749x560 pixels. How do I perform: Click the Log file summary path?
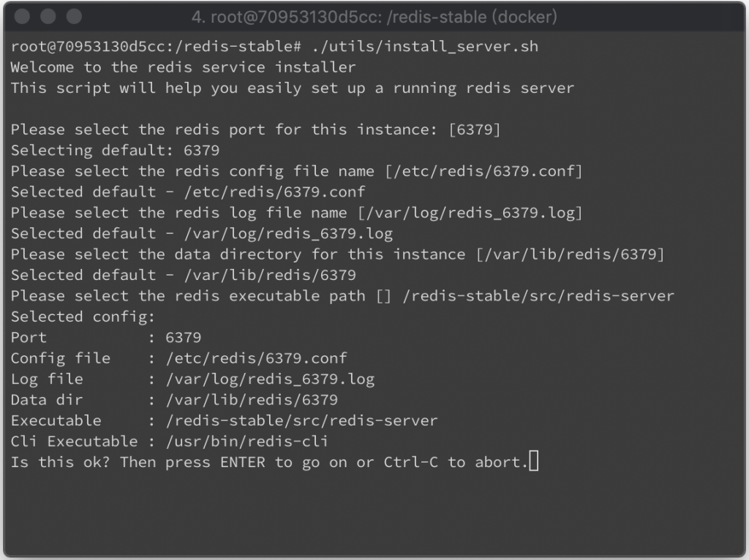pyautogui.click(x=270, y=379)
